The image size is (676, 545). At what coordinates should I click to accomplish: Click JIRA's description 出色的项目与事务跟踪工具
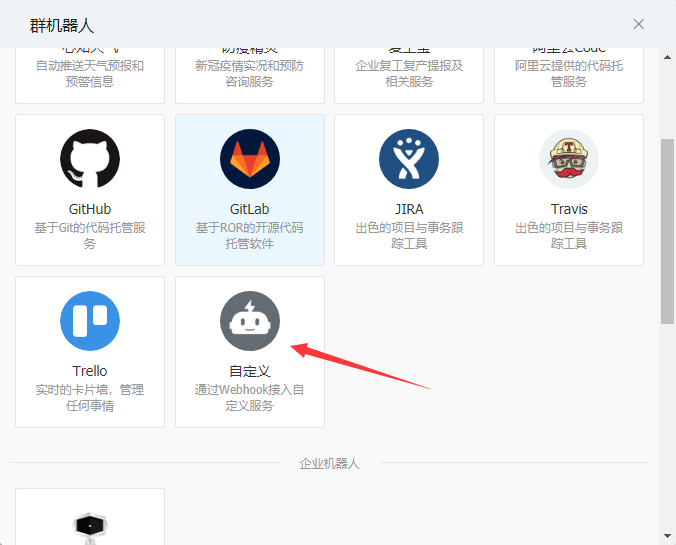(x=409, y=235)
